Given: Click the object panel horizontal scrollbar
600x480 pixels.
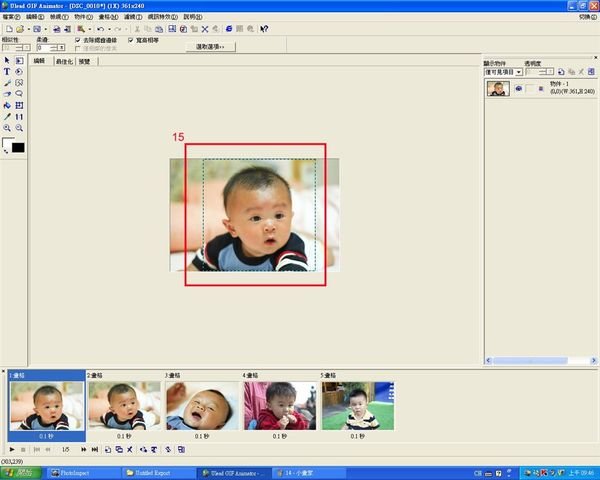Looking at the screenshot, I should [541, 361].
